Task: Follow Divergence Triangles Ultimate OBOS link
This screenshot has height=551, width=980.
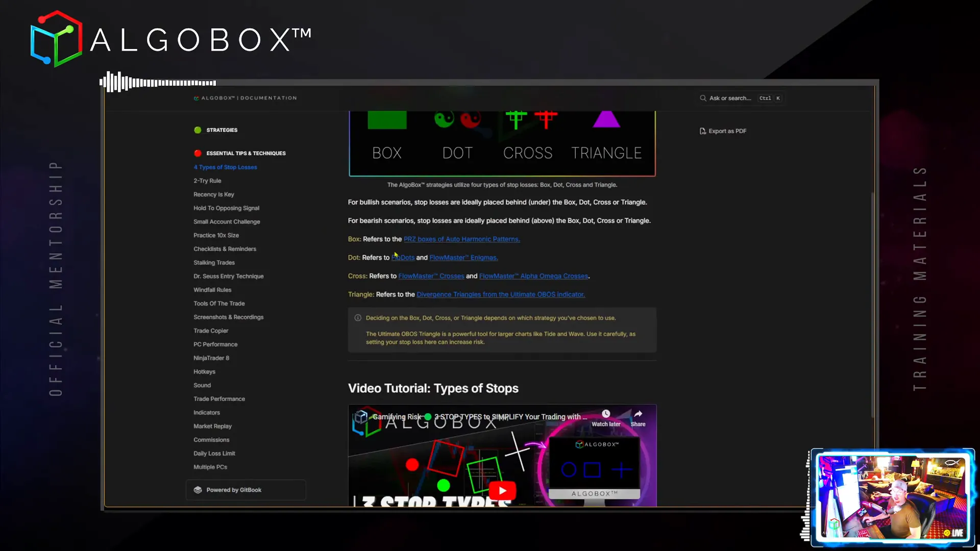Action: click(501, 294)
